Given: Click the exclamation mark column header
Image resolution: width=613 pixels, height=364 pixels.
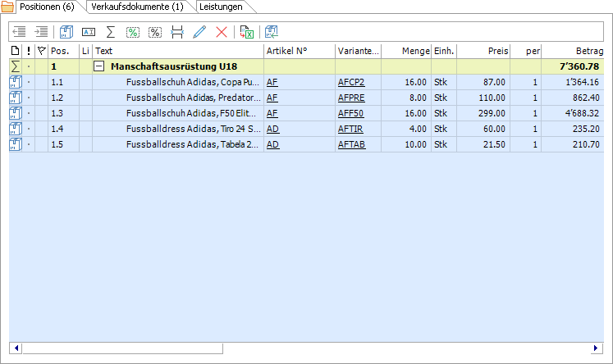Looking at the screenshot, I should (x=29, y=51).
